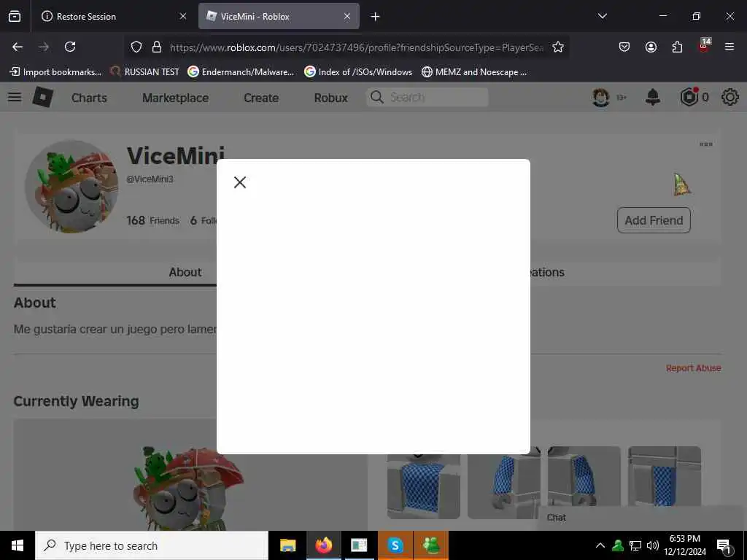Focus the Roblox search field
747x560 pixels.
tap(427, 97)
